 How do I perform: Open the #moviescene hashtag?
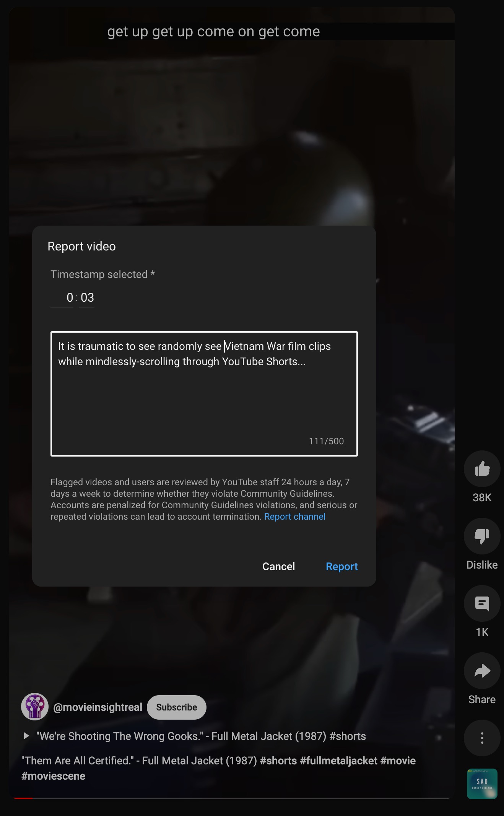[x=54, y=776]
